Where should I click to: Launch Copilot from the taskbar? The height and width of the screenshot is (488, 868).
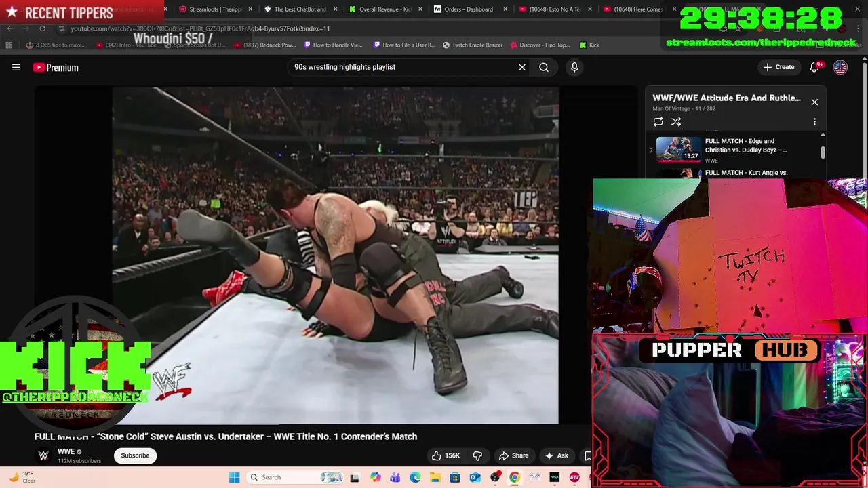click(376, 477)
